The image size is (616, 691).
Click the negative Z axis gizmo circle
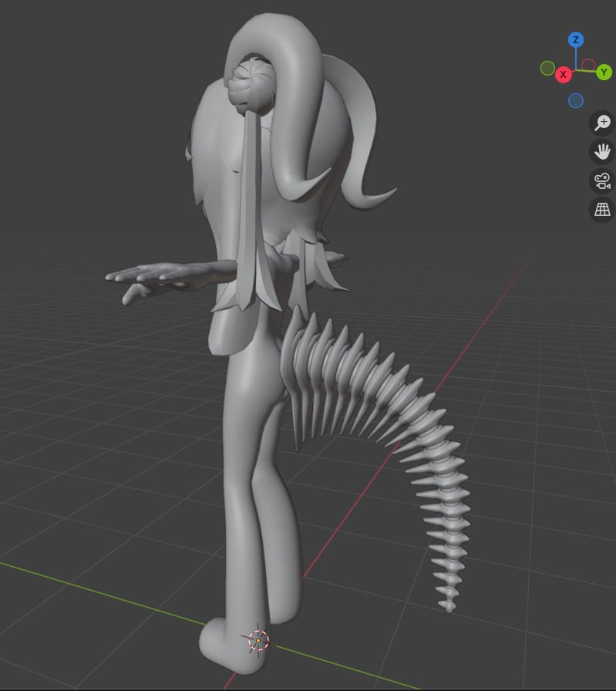[575, 100]
